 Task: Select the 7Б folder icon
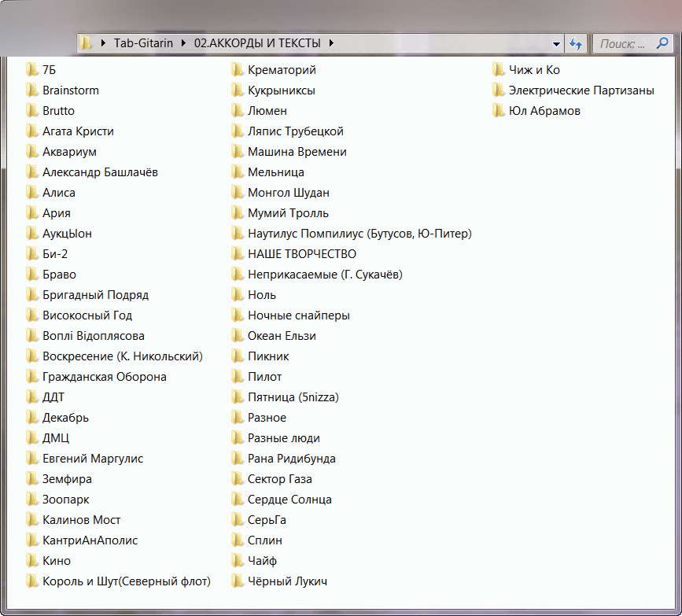(x=32, y=70)
